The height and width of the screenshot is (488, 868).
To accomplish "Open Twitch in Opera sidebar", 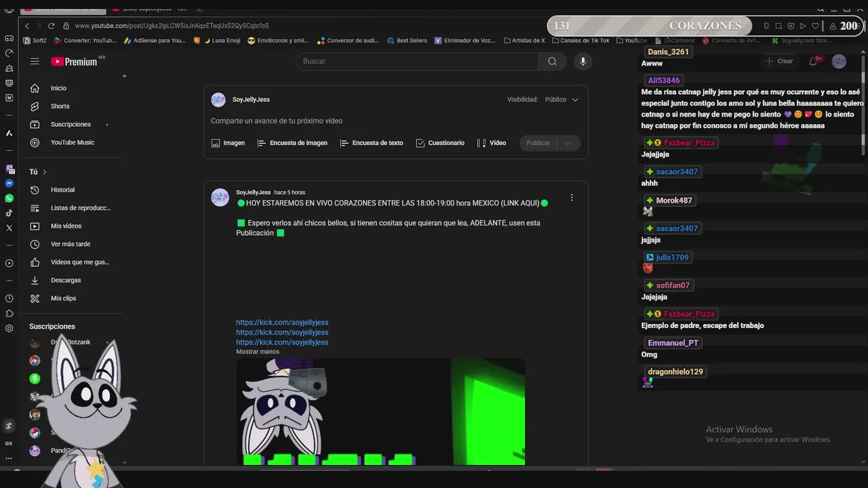I will coord(9,169).
